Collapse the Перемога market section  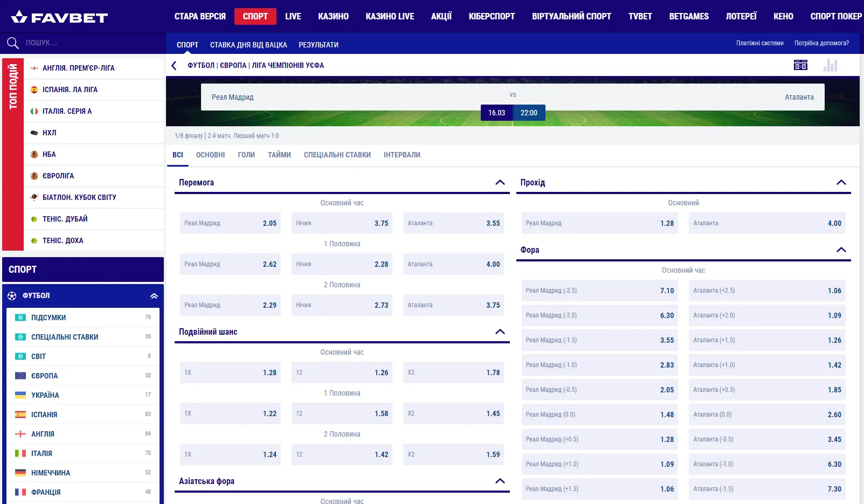pos(500,183)
